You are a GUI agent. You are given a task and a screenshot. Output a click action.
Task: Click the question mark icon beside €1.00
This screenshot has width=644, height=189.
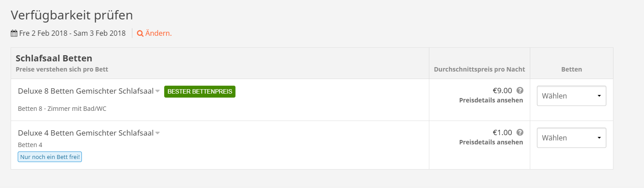pos(520,132)
